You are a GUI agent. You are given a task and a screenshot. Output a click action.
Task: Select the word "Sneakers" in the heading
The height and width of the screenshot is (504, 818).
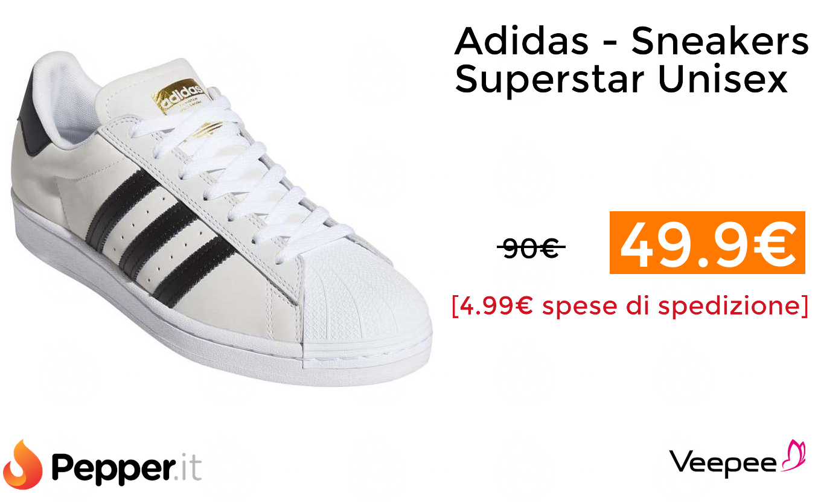[x=720, y=41]
